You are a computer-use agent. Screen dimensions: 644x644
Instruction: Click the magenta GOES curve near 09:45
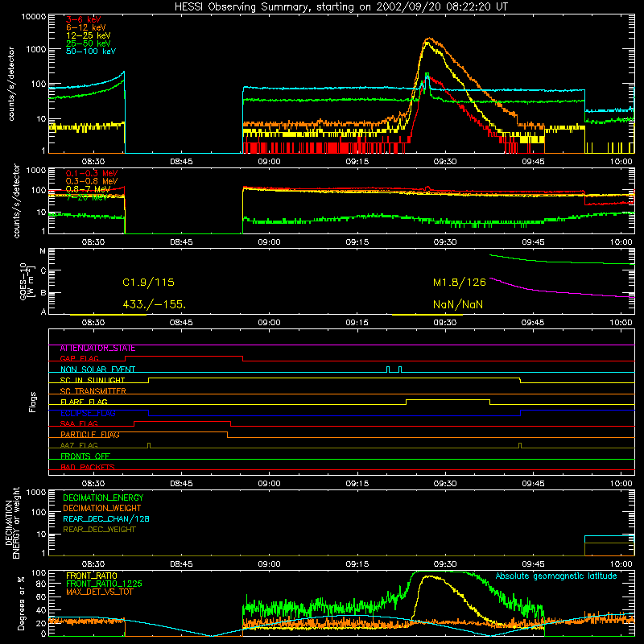(533, 290)
